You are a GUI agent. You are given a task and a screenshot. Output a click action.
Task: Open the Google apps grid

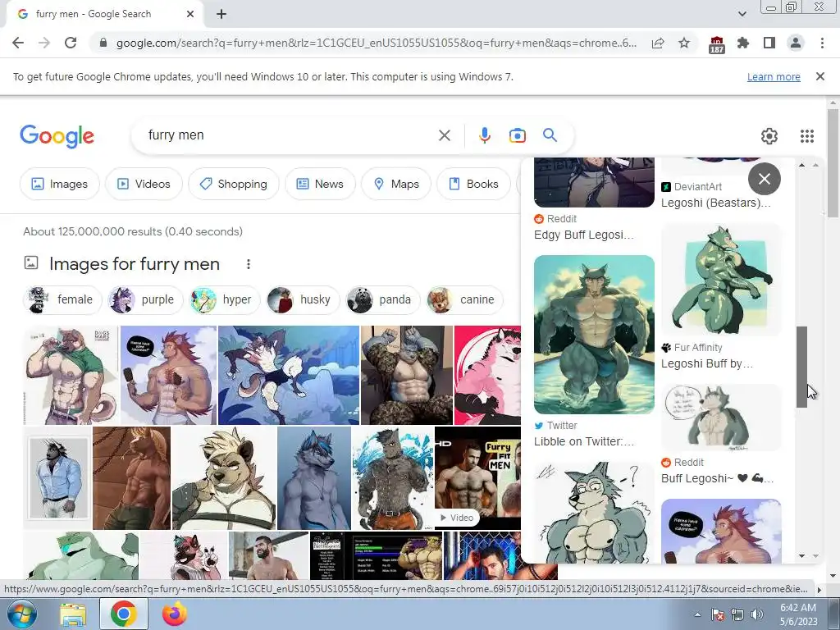807,136
